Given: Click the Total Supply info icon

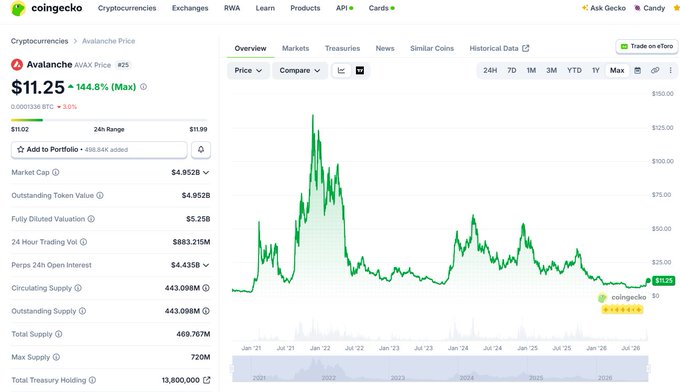Looking at the screenshot, I should pyautogui.click(x=59, y=334).
